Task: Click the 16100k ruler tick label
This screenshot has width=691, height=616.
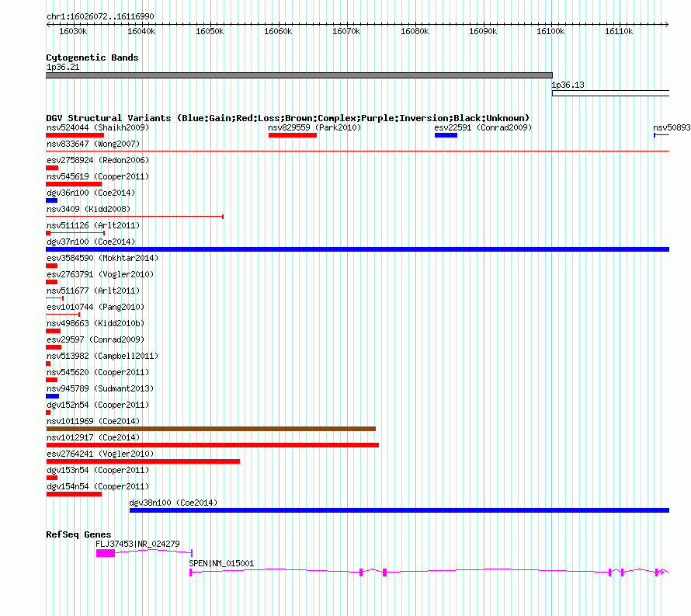Action: (x=550, y=31)
